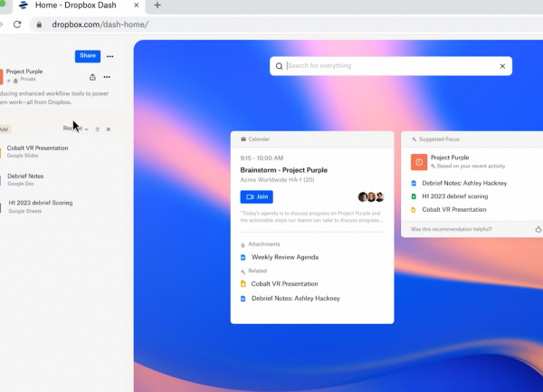The width and height of the screenshot is (543, 392).
Task: Click sheets icon beside H1 2023 debrief scoring
Action: (x=414, y=196)
